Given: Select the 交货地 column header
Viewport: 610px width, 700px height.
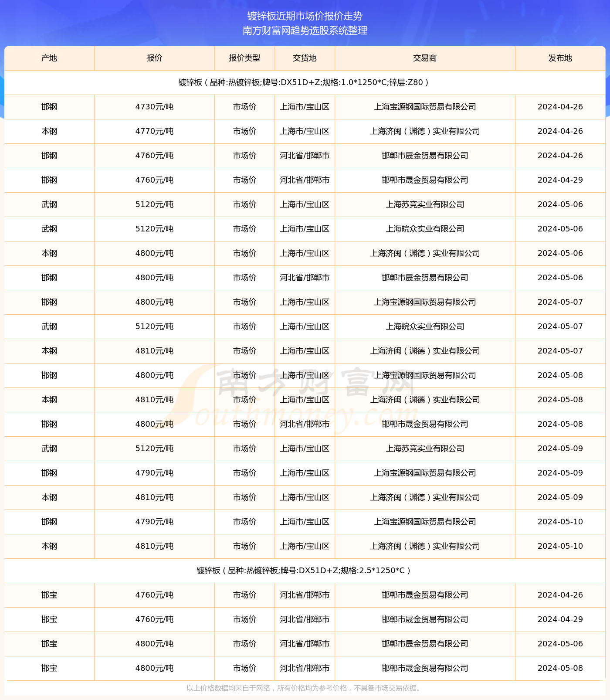Looking at the screenshot, I should click(305, 58).
